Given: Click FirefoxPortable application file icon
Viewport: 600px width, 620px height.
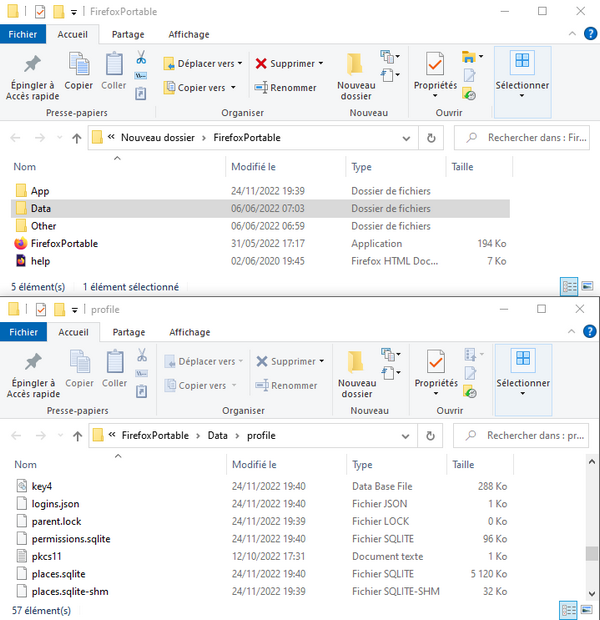Looking at the screenshot, I should click(21, 243).
